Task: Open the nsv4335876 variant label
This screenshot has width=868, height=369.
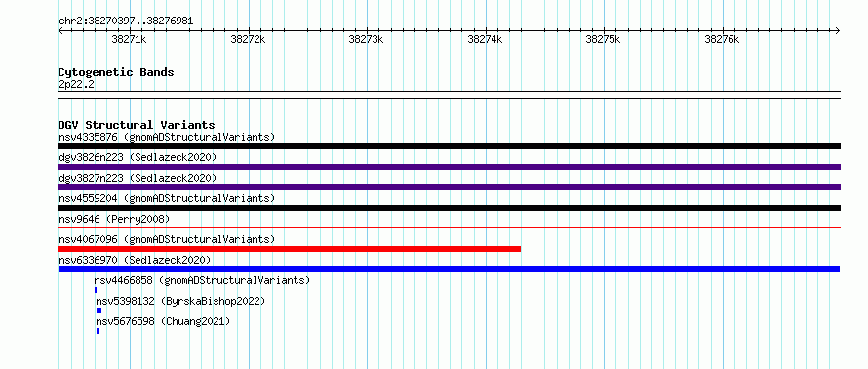Action: point(167,137)
